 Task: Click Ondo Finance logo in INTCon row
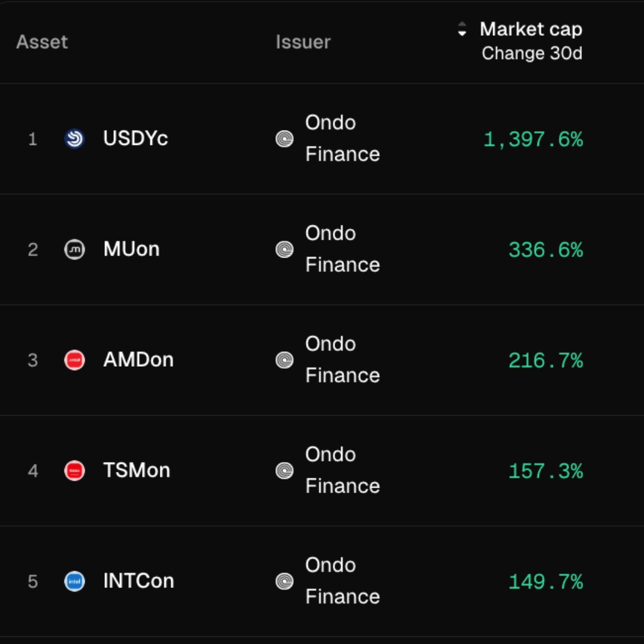pyautogui.click(x=284, y=581)
